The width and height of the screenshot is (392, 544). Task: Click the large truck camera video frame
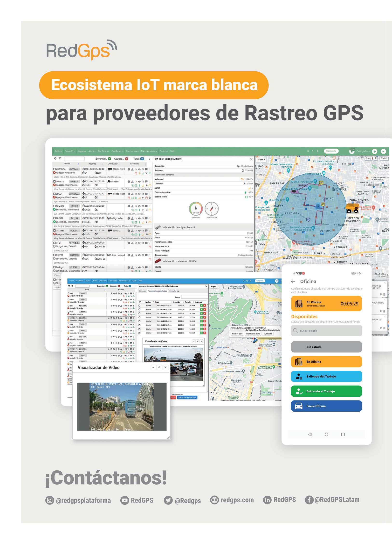[122, 407]
